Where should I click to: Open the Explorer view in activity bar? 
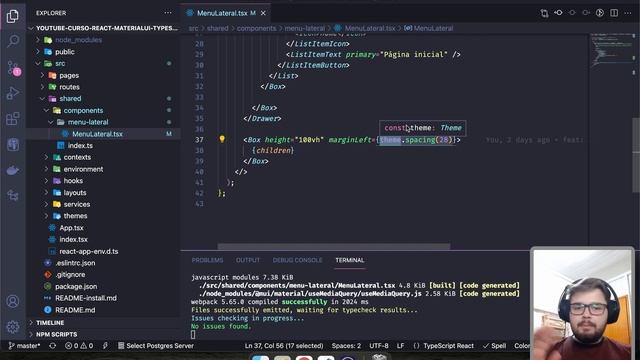(x=13, y=16)
